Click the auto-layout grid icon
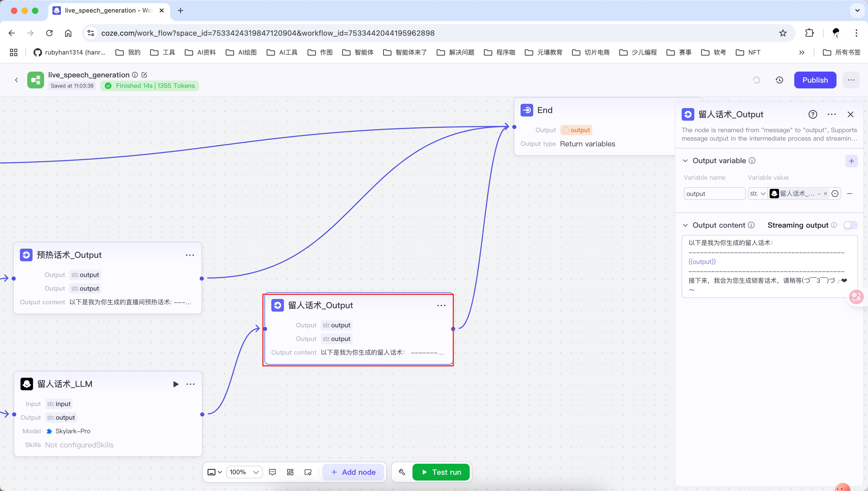The image size is (868, 491). point(290,472)
